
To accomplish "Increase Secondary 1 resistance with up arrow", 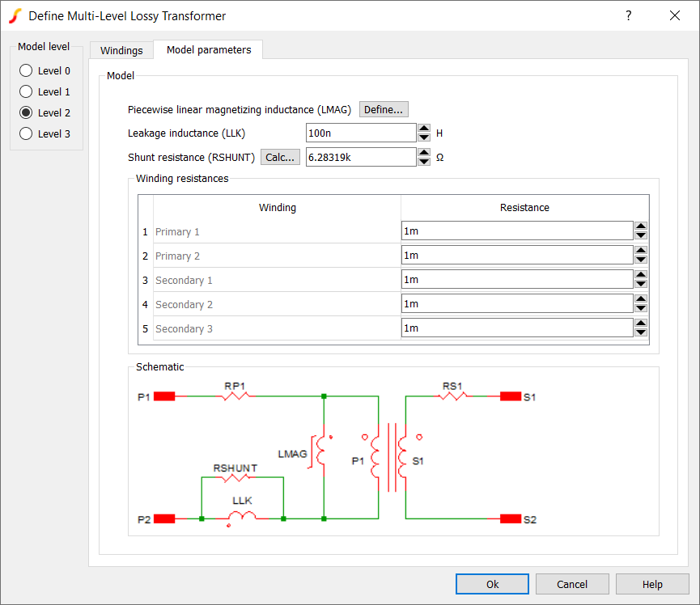I will (x=641, y=275).
